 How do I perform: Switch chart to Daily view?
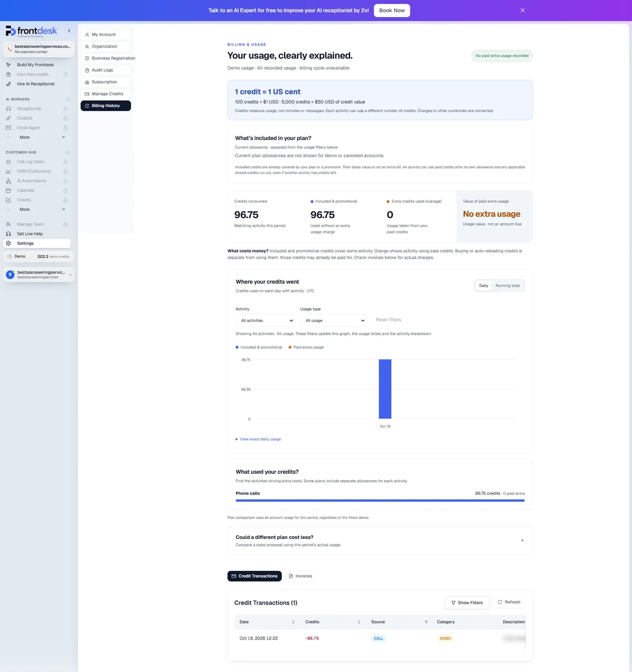483,285
